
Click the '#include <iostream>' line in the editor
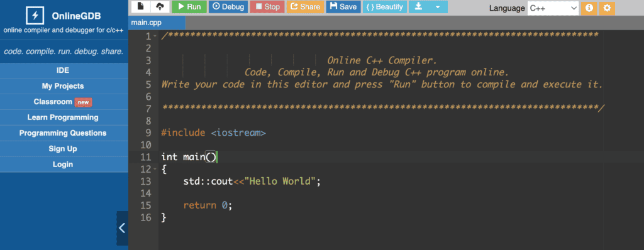[214, 133]
